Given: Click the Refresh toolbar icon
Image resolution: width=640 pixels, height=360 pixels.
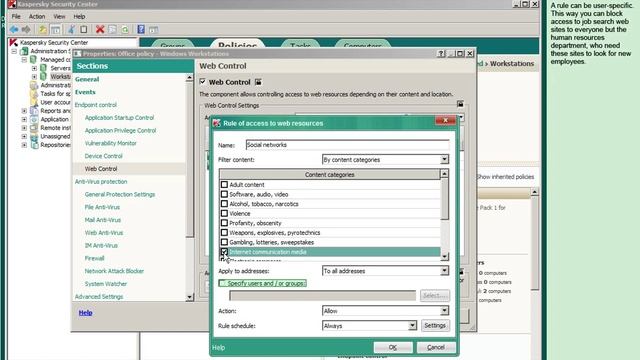Looking at the screenshot, I should pyautogui.click(x=125, y=29).
